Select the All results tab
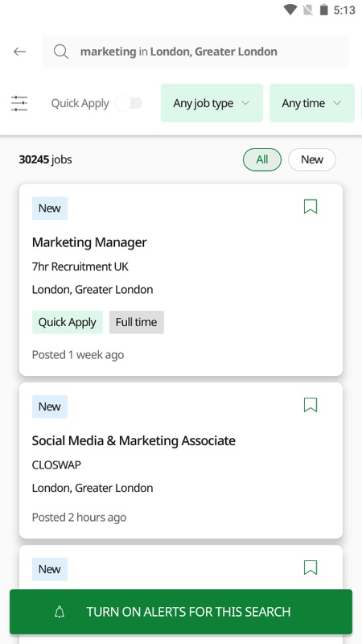The height and width of the screenshot is (644, 362). pyautogui.click(x=262, y=159)
